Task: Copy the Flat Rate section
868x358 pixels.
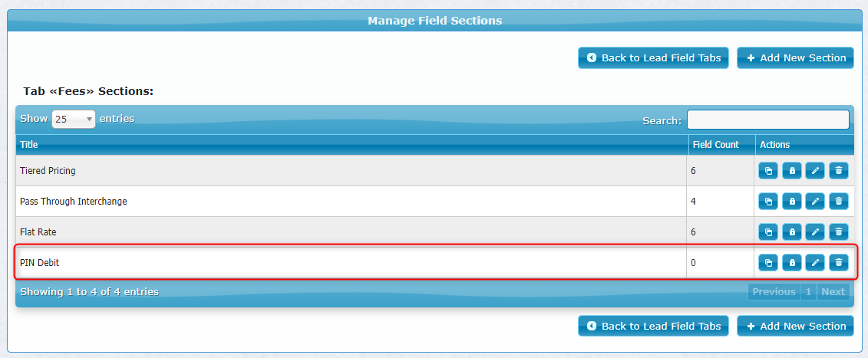Action: coord(768,232)
